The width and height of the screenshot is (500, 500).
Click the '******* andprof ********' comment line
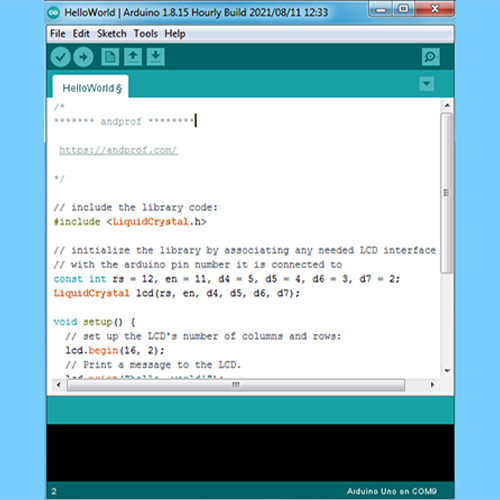pyautogui.click(x=124, y=121)
